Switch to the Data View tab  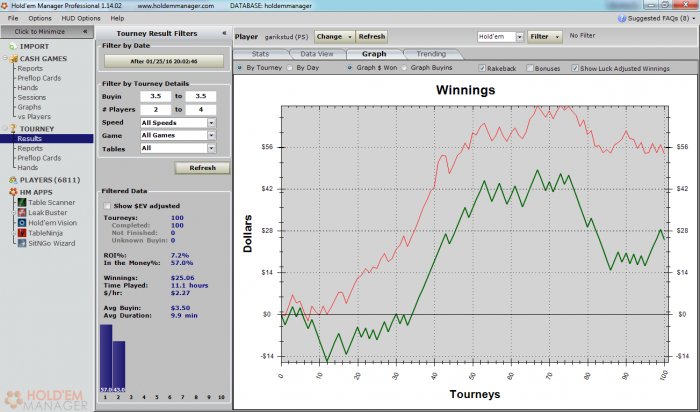[x=317, y=54]
